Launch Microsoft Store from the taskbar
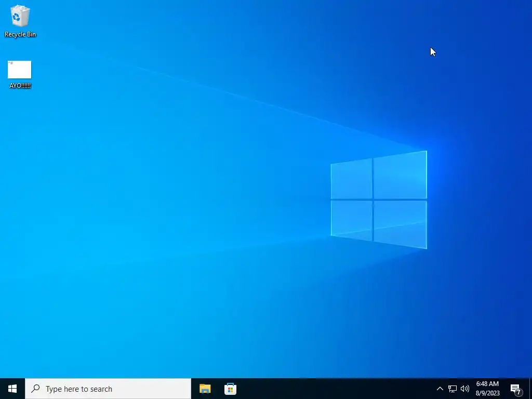The width and height of the screenshot is (532, 399). click(230, 389)
